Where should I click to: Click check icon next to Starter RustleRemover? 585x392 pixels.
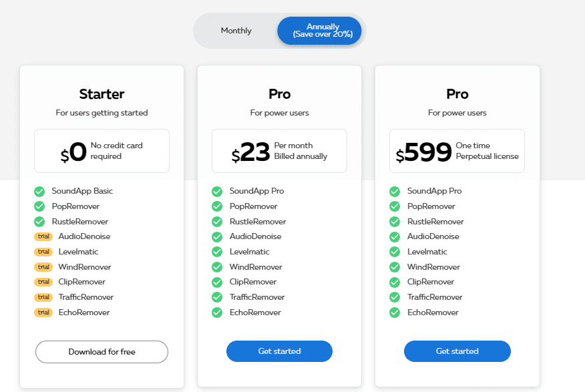39,222
